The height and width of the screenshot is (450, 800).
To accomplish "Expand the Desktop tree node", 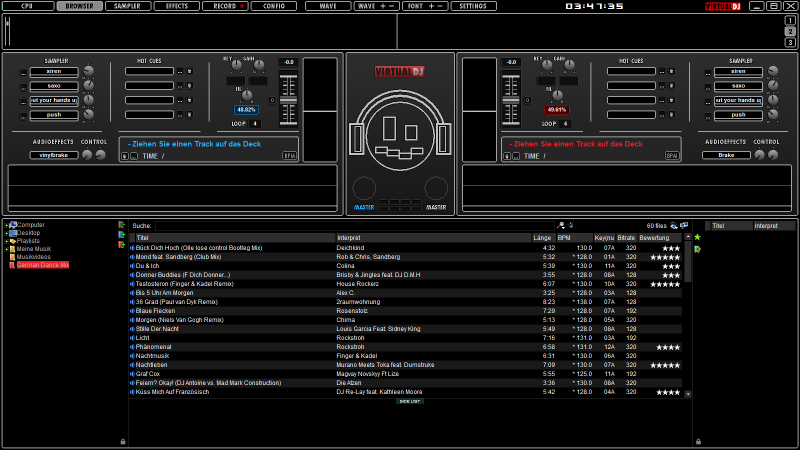I will tap(7, 233).
